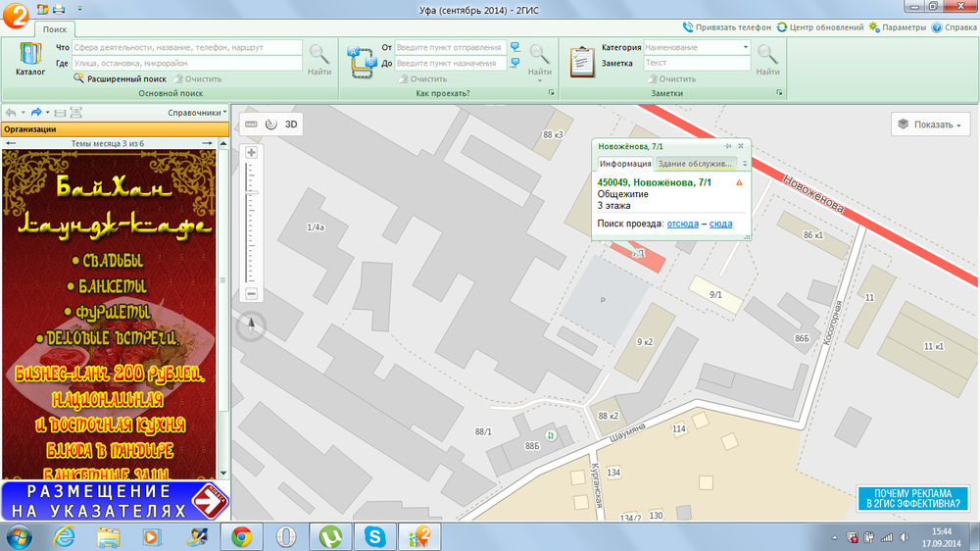
Task: Switch to the Здание обслуживания tab
Action: pyautogui.click(x=695, y=163)
